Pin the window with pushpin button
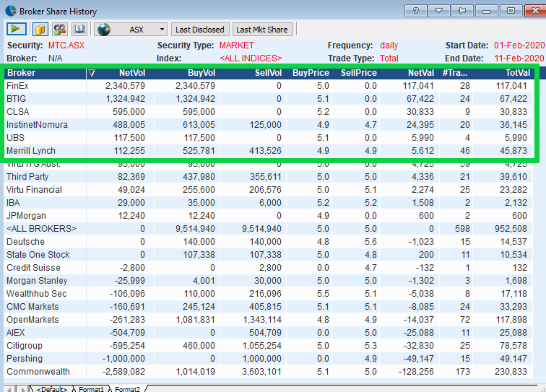546x392 pixels. pyautogui.click(x=462, y=11)
